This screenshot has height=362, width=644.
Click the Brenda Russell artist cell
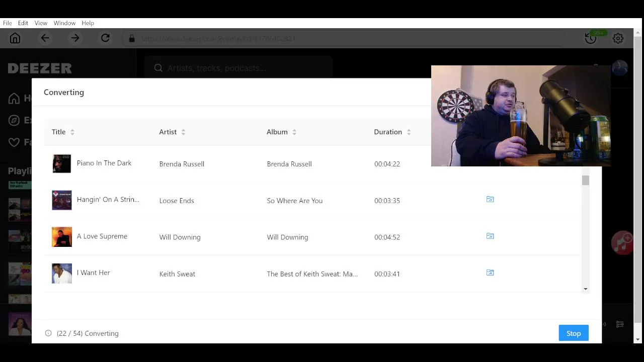coord(182,164)
